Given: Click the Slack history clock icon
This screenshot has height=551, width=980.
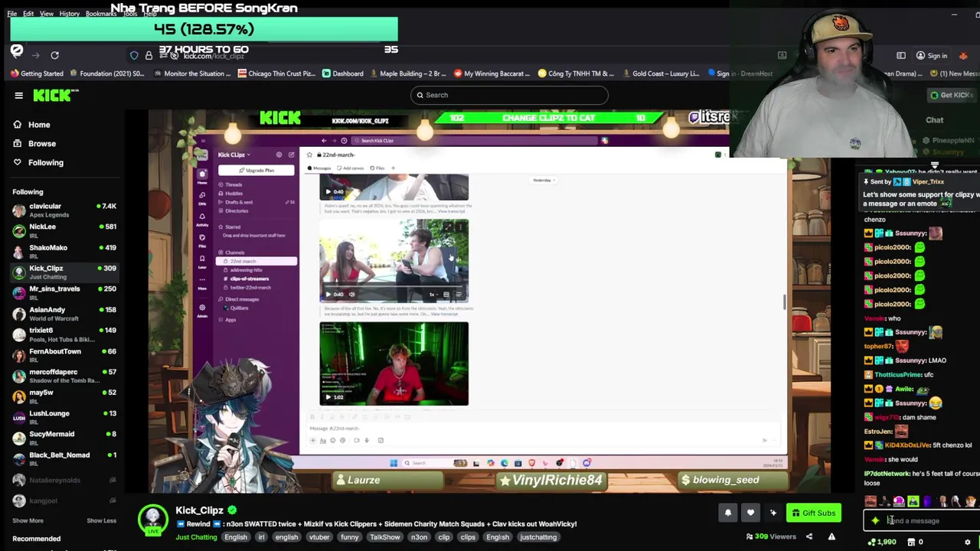Looking at the screenshot, I should (344, 140).
